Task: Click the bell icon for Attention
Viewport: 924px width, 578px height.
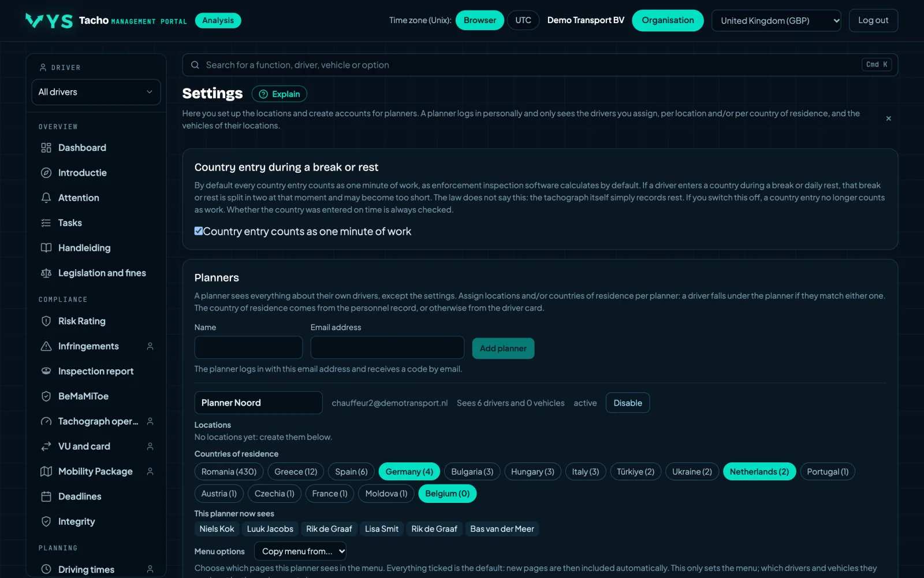Action: point(46,198)
